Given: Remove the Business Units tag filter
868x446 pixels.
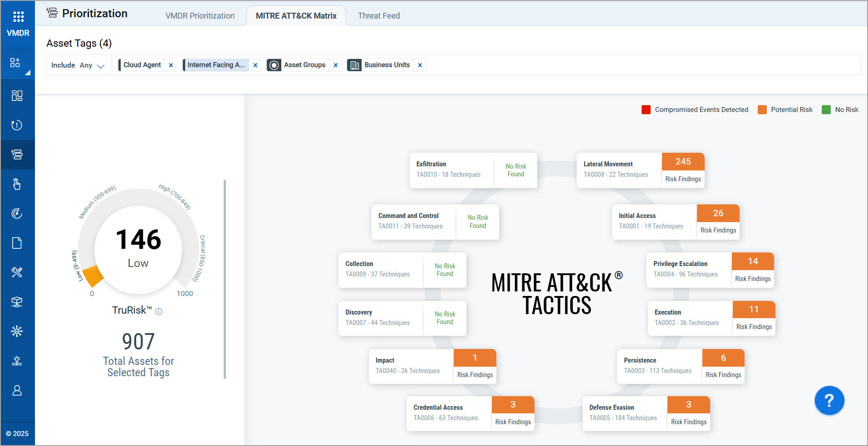Looking at the screenshot, I should (x=420, y=65).
